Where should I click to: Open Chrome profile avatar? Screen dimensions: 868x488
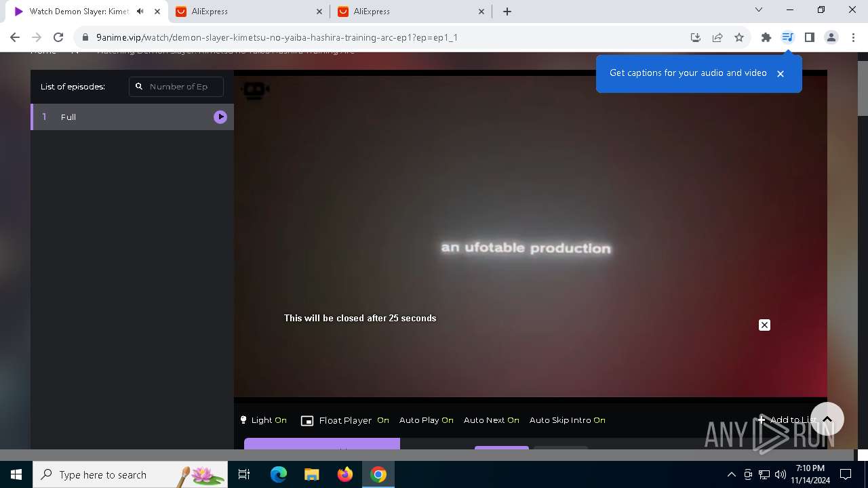point(831,37)
